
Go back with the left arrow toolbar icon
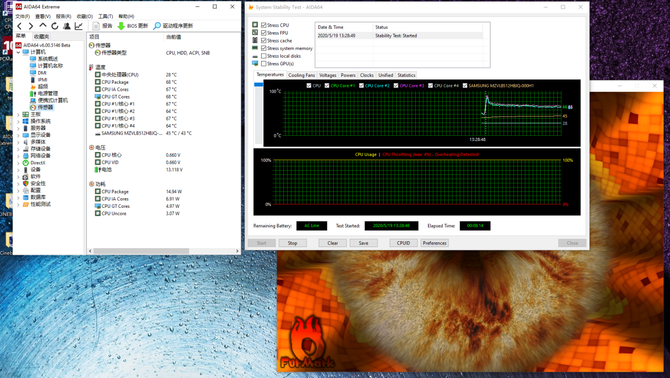pos(19,26)
